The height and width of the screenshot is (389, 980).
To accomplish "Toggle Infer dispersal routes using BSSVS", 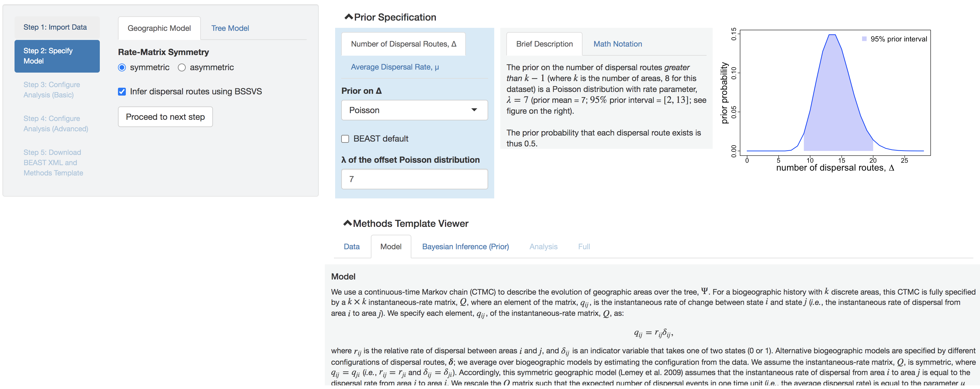I will pos(122,92).
